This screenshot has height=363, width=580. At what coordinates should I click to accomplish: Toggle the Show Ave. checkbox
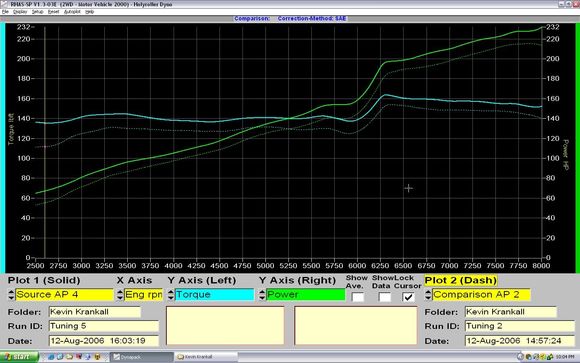point(358,297)
